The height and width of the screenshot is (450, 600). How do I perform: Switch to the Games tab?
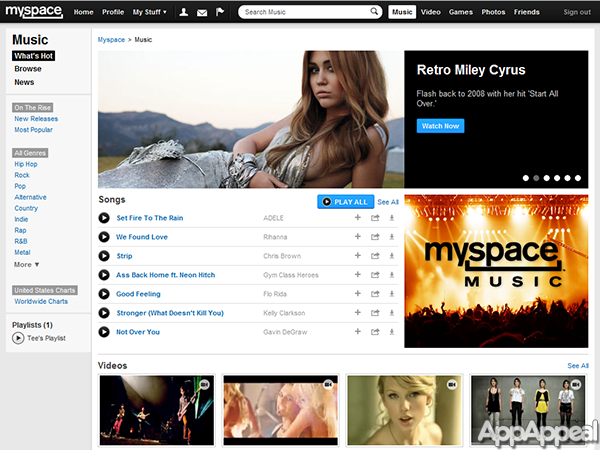click(461, 12)
